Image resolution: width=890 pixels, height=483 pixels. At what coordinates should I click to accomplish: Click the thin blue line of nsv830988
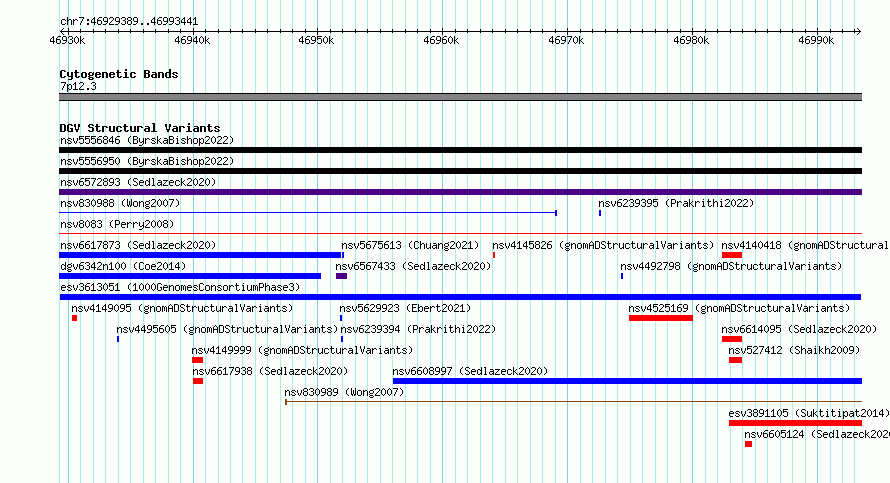tap(308, 213)
